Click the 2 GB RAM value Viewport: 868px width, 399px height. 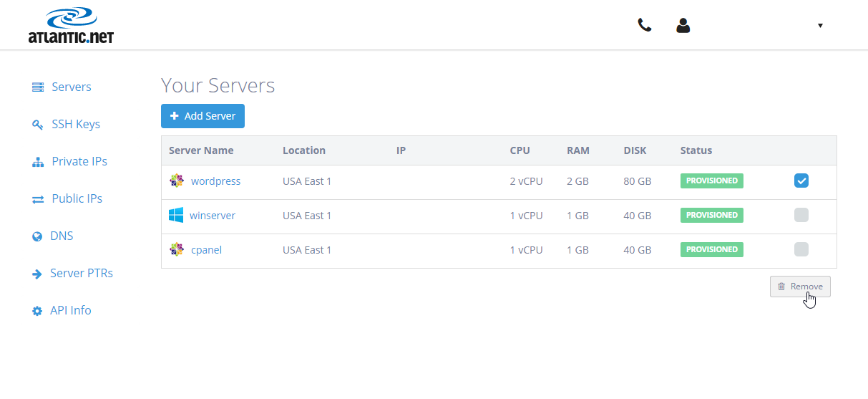[578, 181]
